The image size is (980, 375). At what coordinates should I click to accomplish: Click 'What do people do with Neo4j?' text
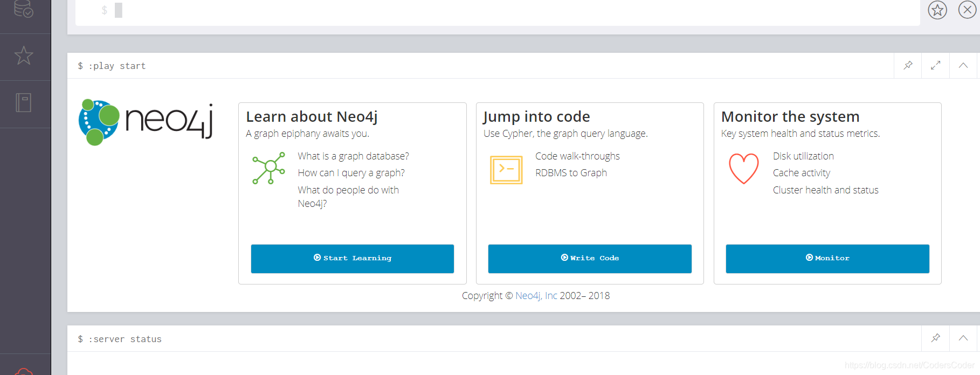pos(348,197)
